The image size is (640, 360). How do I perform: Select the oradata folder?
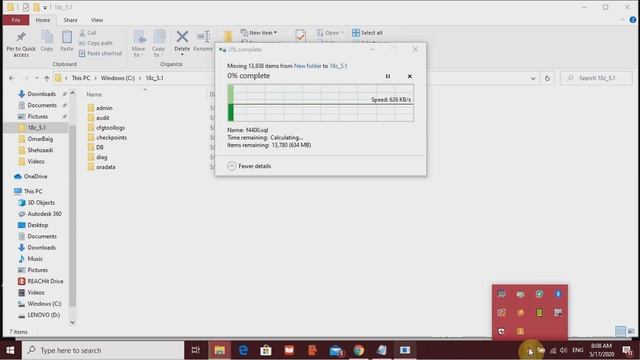click(x=101, y=167)
